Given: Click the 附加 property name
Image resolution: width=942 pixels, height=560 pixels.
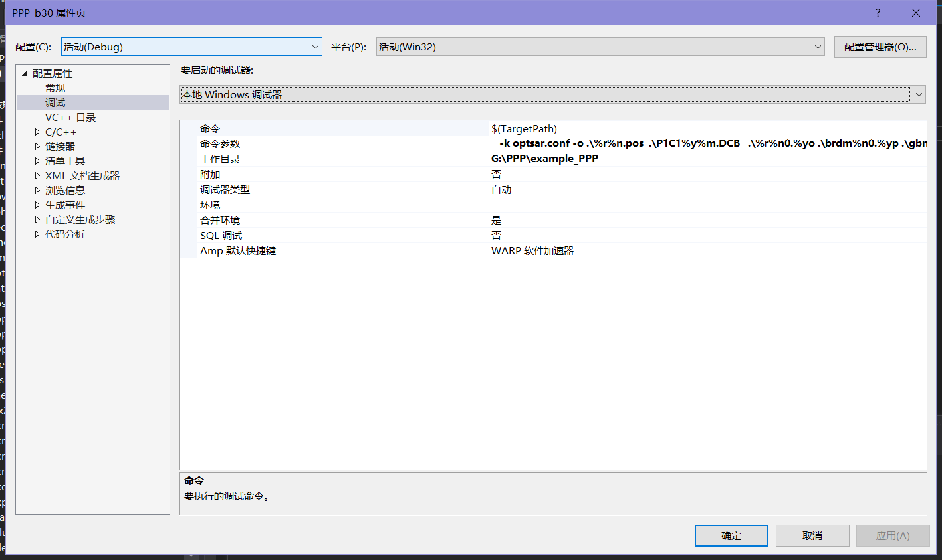Looking at the screenshot, I should (x=210, y=174).
